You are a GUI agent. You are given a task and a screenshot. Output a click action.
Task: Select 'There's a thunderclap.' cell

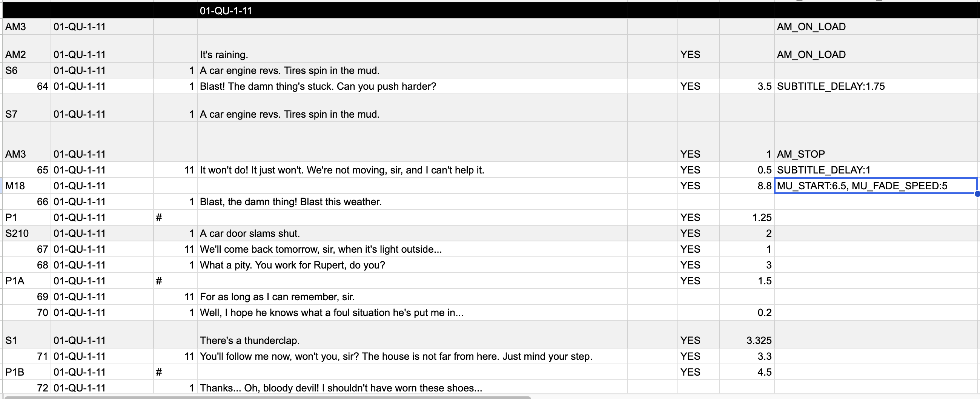pos(412,335)
